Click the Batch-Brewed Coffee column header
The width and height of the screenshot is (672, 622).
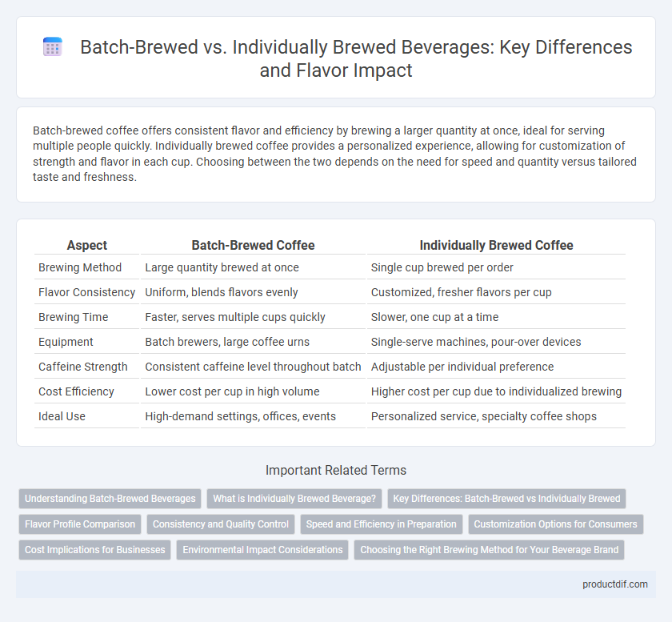point(253,246)
